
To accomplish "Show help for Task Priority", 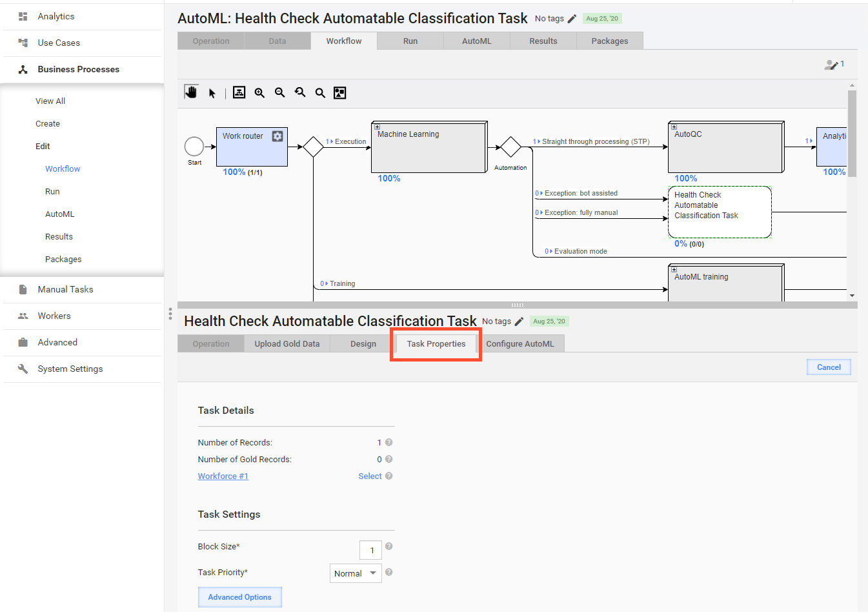I will coord(389,572).
